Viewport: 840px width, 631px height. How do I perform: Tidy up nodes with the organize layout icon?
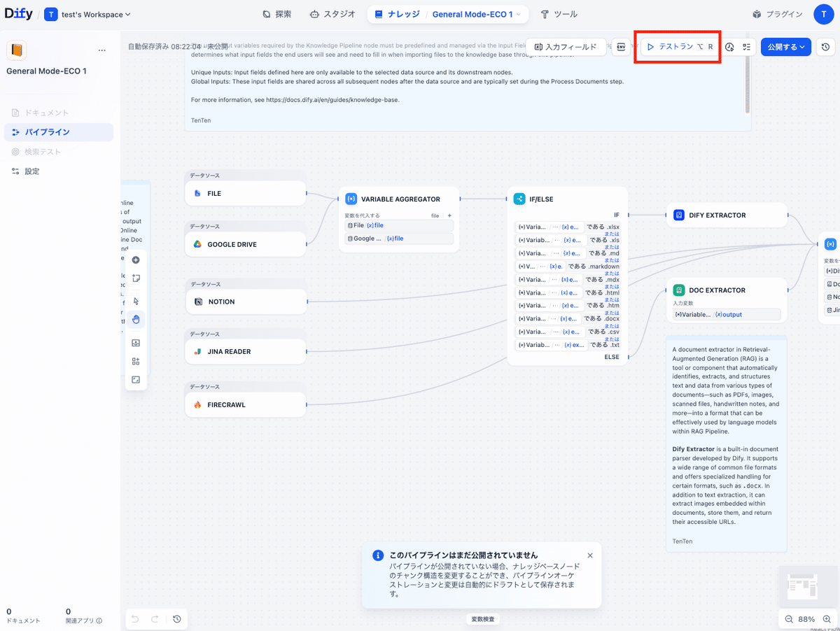point(136,361)
